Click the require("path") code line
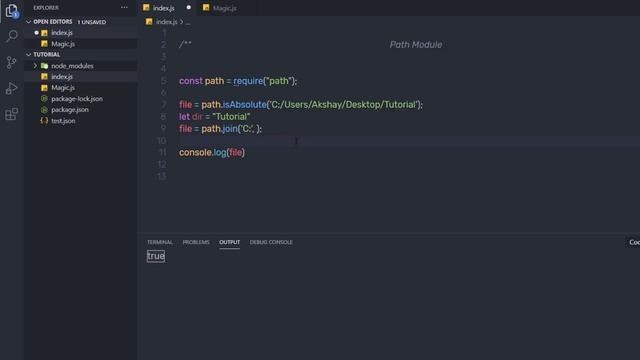Viewport: 640px width, 360px height. pyautogui.click(x=238, y=81)
